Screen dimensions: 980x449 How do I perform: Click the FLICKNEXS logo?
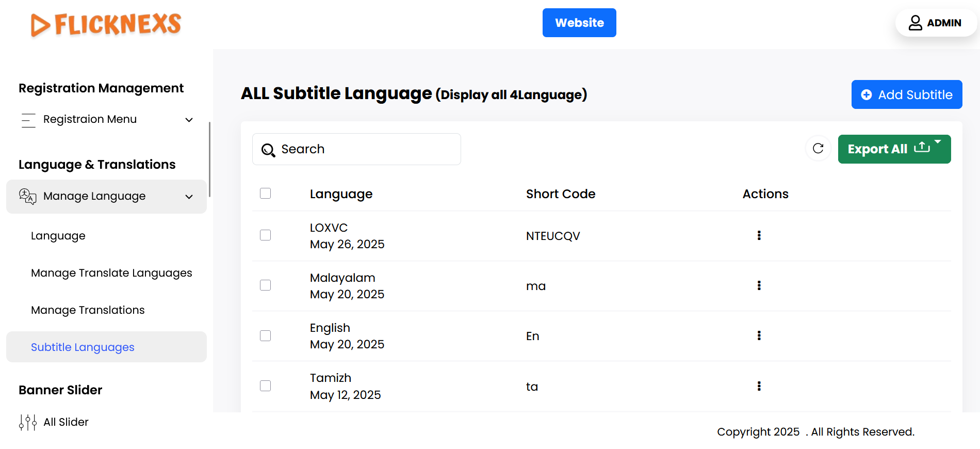106,24
